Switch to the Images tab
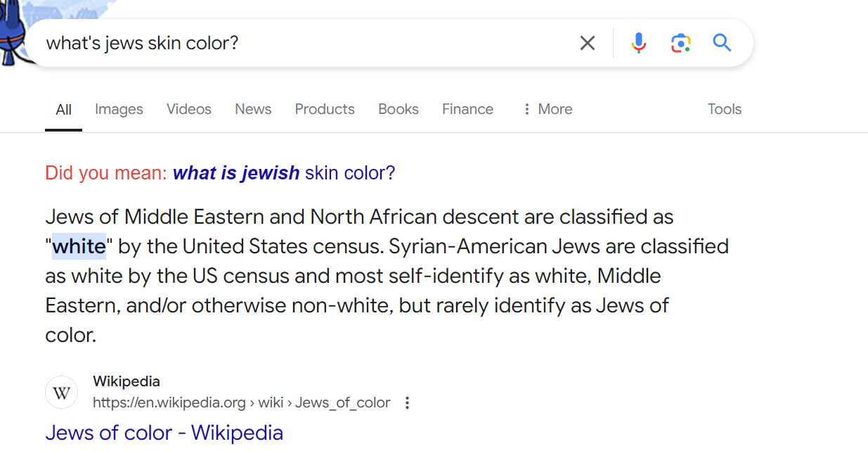This screenshot has width=868, height=451. pos(119,109)
